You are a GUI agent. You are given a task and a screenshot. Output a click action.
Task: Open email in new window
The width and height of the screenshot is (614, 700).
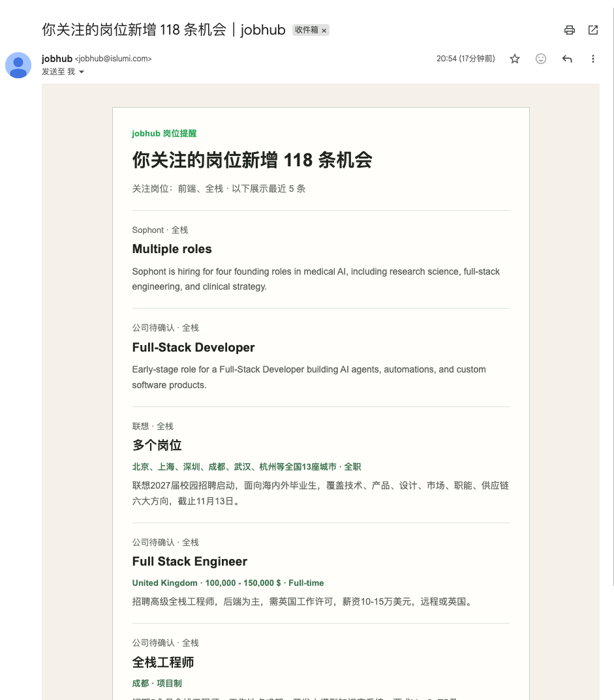[593, 30]
